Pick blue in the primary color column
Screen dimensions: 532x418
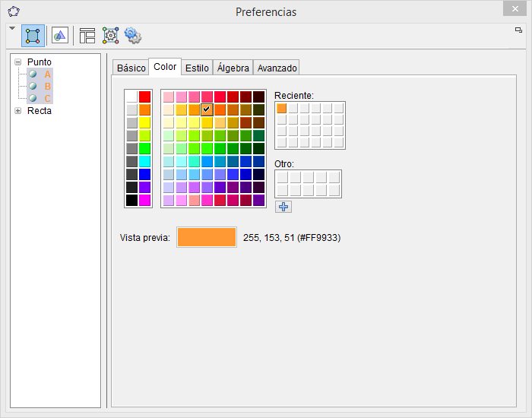[145, 174]
